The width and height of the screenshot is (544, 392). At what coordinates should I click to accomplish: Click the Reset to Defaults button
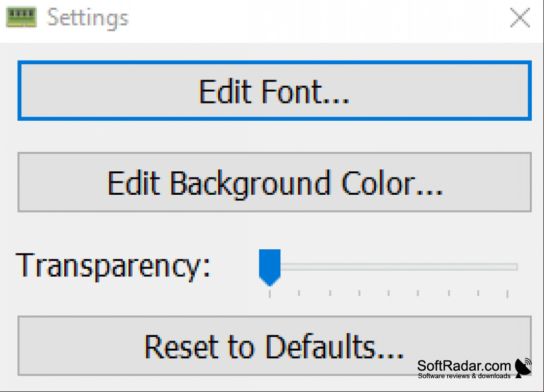[x=274, y=346]
